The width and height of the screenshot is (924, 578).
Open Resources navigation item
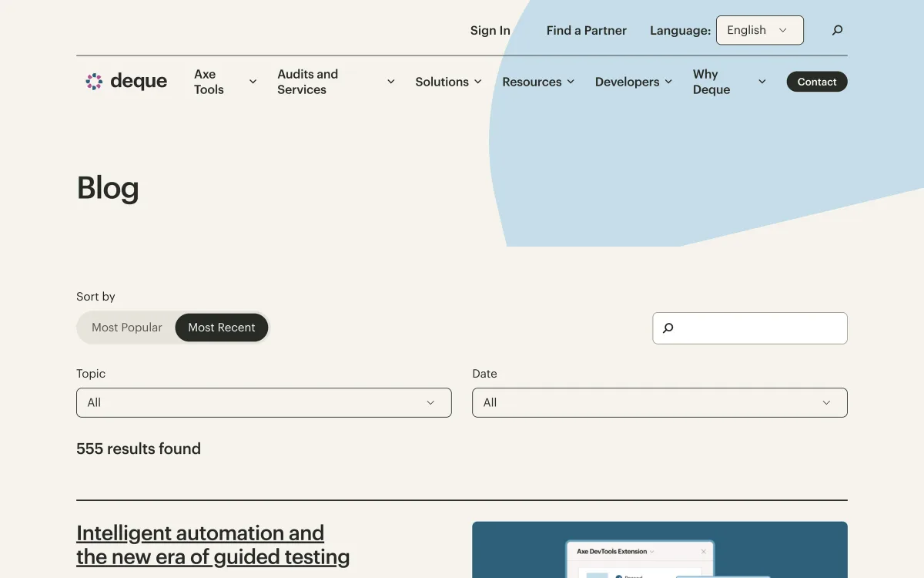pyautogui.click(x=532, y=82)
